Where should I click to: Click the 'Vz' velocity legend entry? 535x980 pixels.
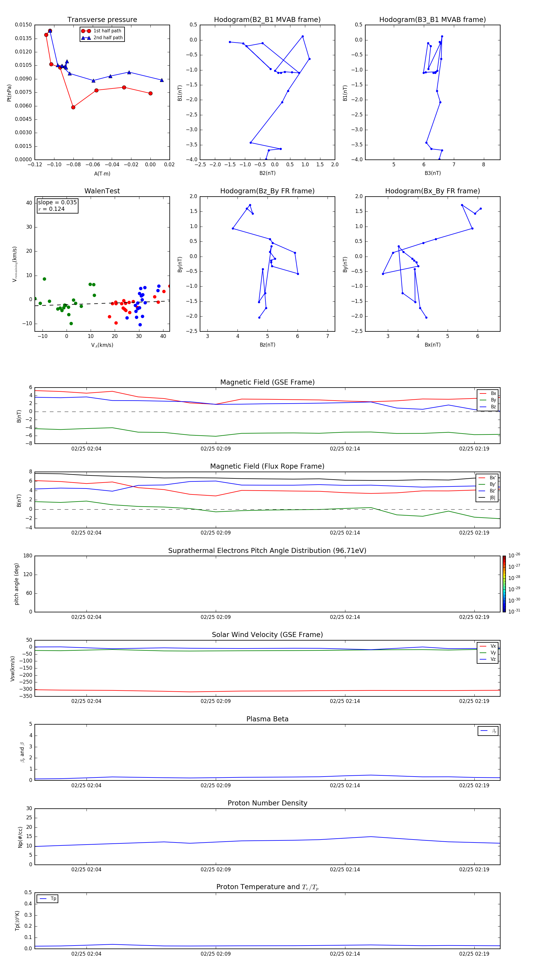pyautogui.click(x=488, y=659)
